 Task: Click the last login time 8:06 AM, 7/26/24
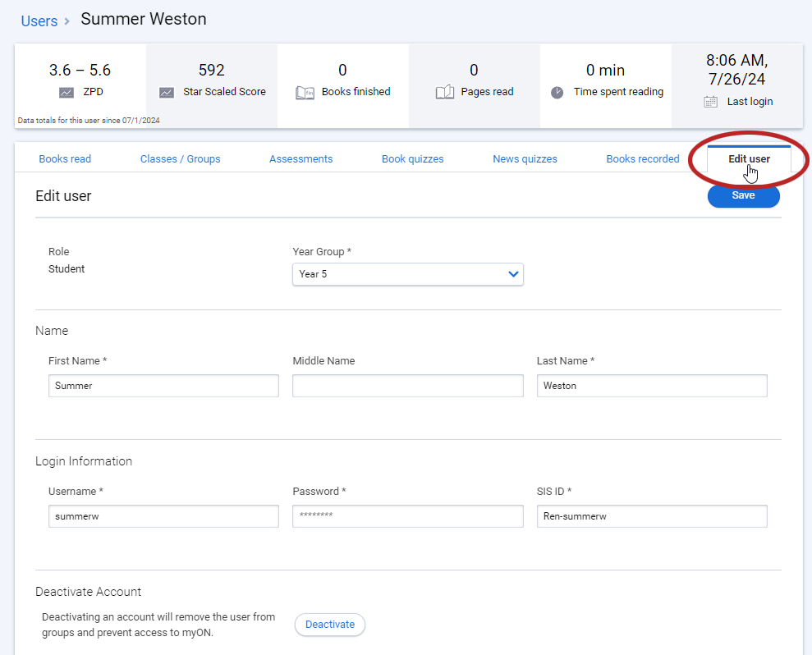pos(736,70)
